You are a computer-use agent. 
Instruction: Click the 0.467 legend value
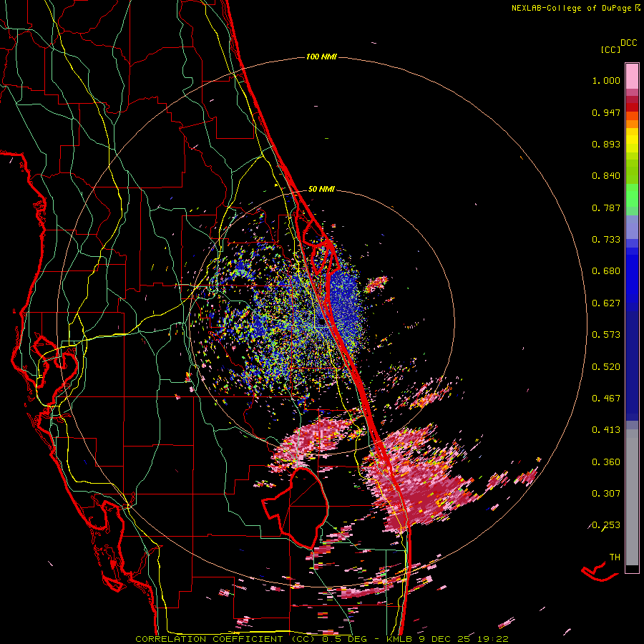click(606, 399)
